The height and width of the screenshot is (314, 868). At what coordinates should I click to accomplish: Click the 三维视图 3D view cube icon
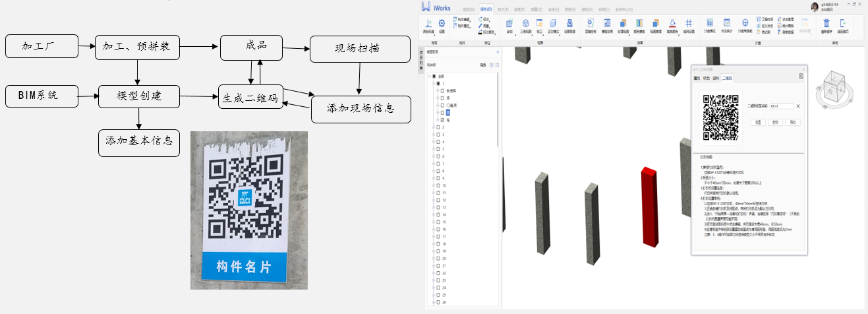526,23
